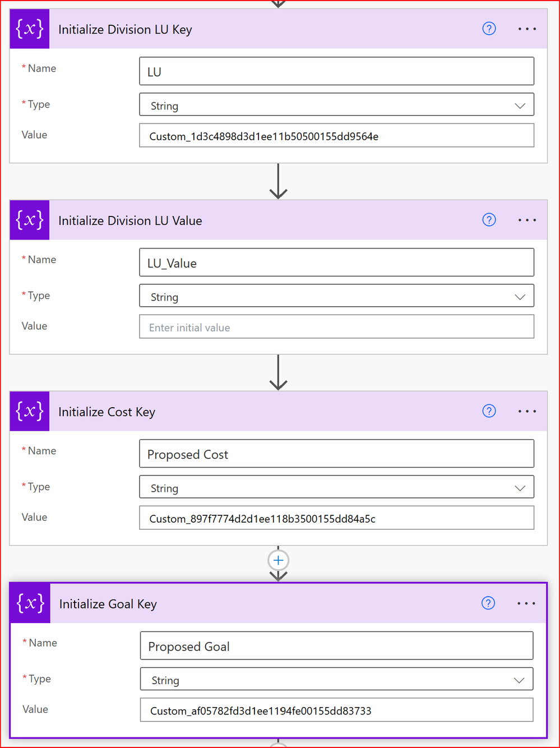Insert a new step above Initialize Goal Key
This screenshot has height=748, width=560.
click(x=279, y=560)
